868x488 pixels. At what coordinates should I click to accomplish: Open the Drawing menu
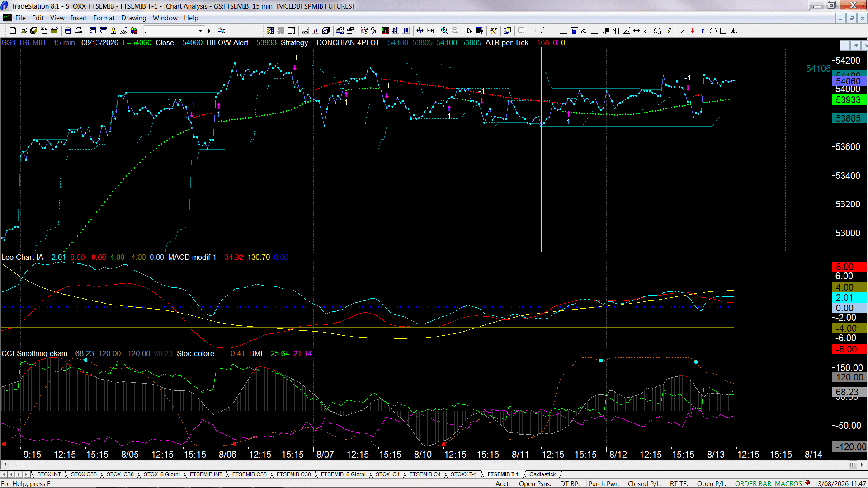click(134, 18)
